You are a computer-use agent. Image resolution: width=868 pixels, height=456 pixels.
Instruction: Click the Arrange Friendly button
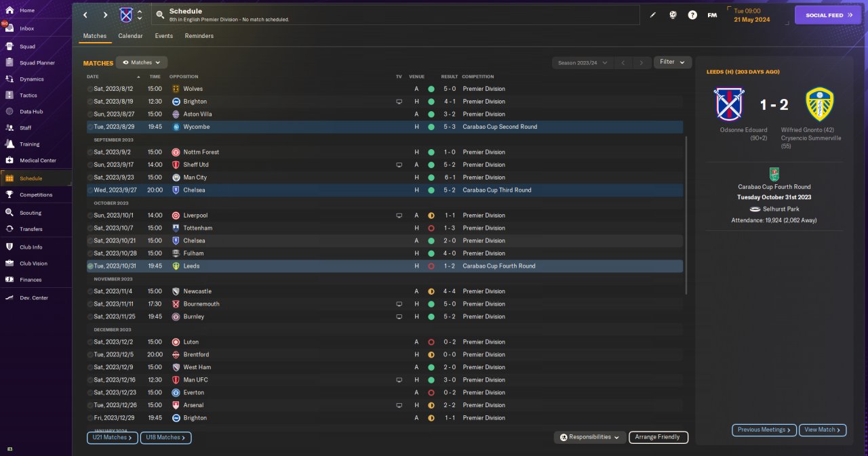[658, 437]
